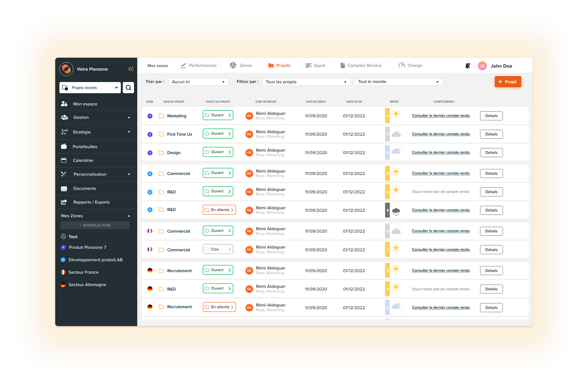Click the Marketing project folder icon
The height and width of the screenshot is (387, 588).
(x=161, y=116)
